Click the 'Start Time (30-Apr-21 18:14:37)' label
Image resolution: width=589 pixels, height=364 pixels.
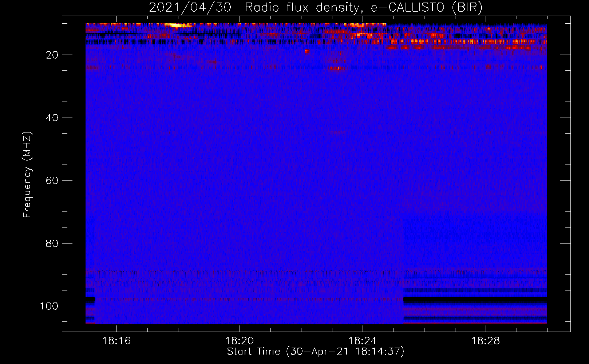coord(316,352)
